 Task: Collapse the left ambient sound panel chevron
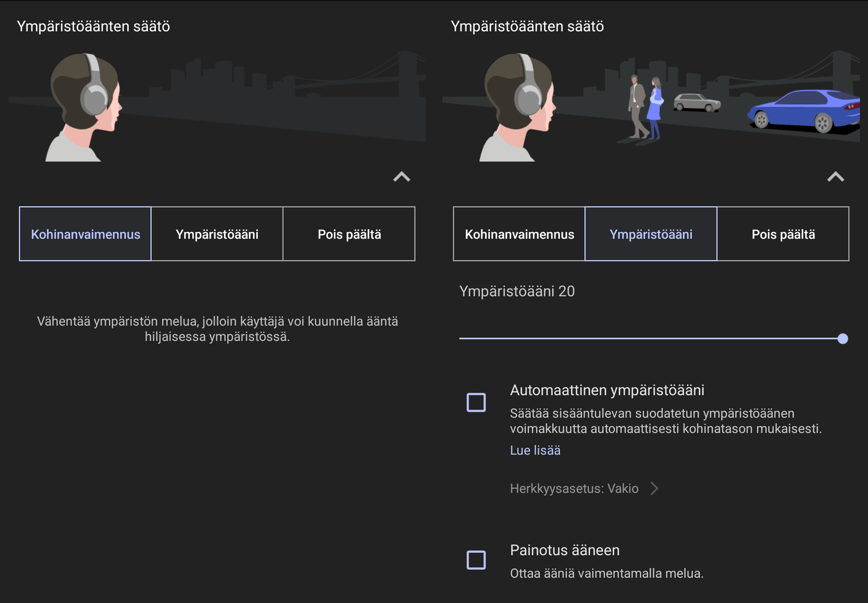pyautogui.click(x=401, y=177)
